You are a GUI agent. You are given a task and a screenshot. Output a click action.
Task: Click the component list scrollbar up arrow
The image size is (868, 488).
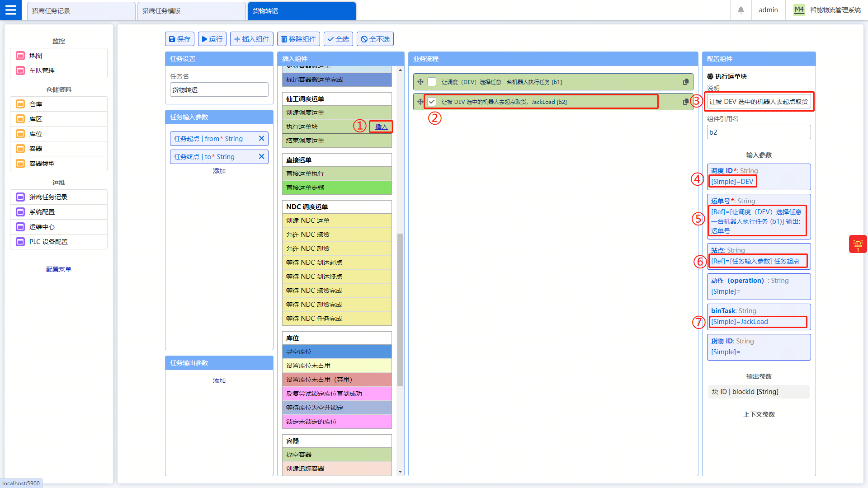point(400,70)
